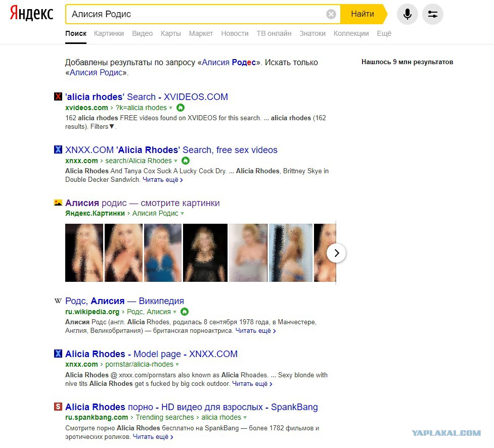Click green turbo icon on Wikipedia result
The width and height of the screenshot is (494, 448).
click(185, 312)
